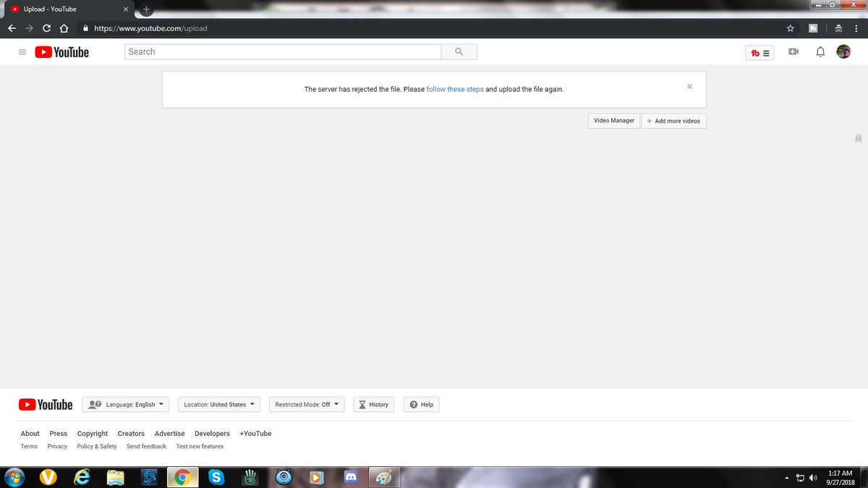Screen dimensions: 868x488
Task: Open Discord from taskbar
Action: pos(351,477)
